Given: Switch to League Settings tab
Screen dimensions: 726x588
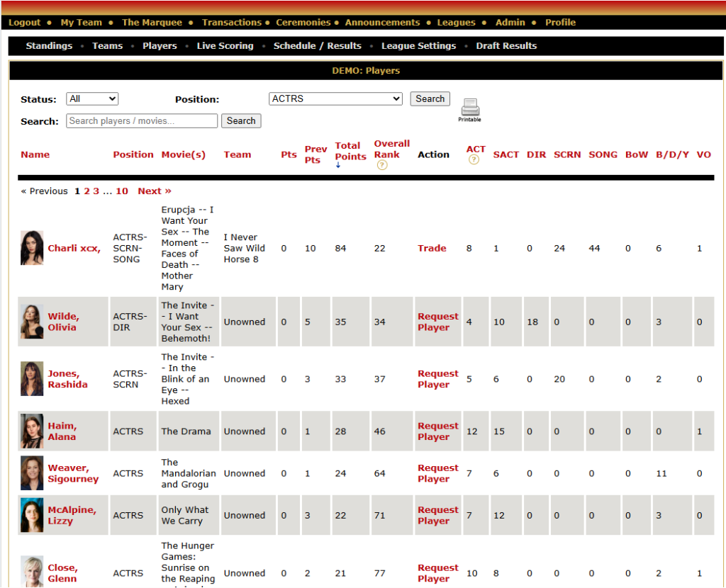Looking at the screenshot, I should pos(418,46).
